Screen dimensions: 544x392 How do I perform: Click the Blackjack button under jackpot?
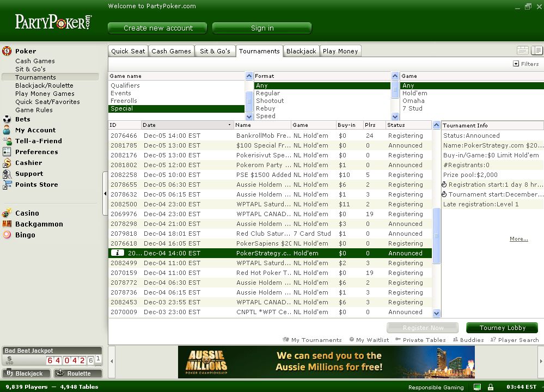[26, 373]
